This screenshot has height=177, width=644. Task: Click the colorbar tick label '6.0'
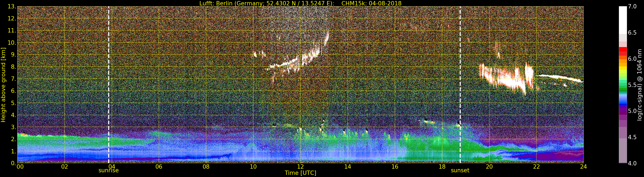tap(632, 59)
